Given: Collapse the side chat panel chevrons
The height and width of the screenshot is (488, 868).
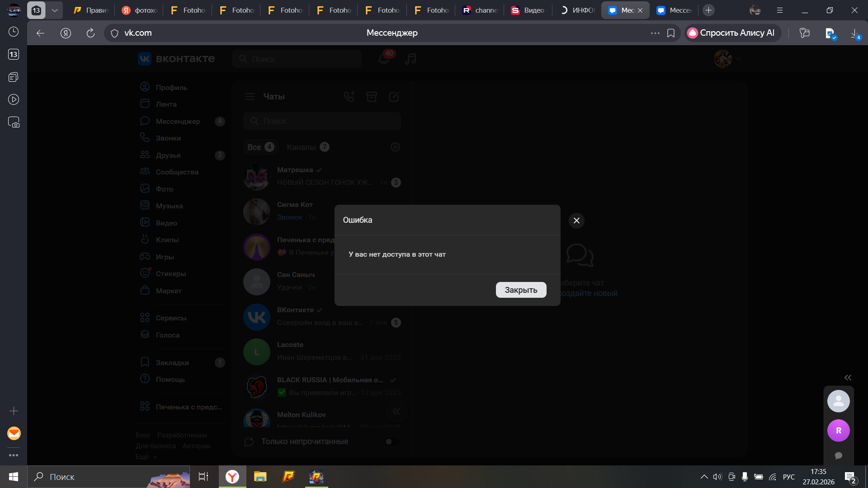Looking at the screenshot, I should 848,378.
